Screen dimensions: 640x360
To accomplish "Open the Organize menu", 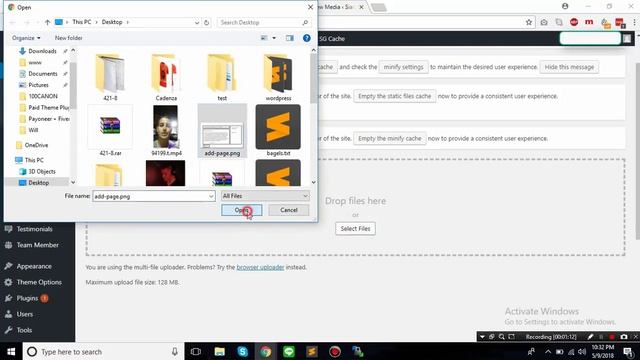I will [26, 38].
